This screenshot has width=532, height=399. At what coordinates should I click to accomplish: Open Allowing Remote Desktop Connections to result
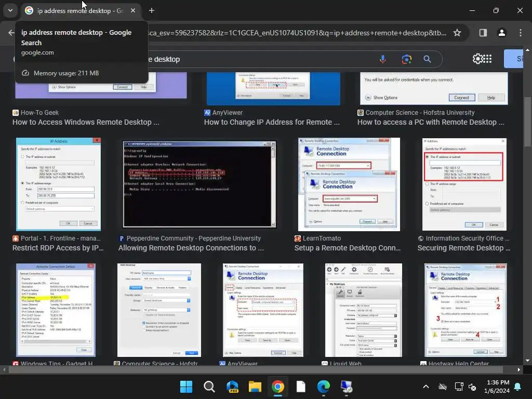tap(191, 248)
